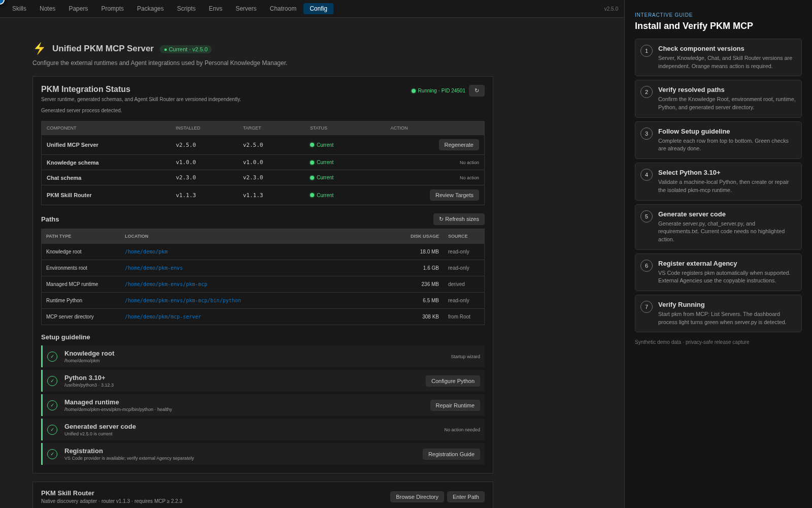Image resolution: width=812 pixels, height=508 pixels.
Task: Click the 'Running · PID 24501' status text
Action: [442, 91]
